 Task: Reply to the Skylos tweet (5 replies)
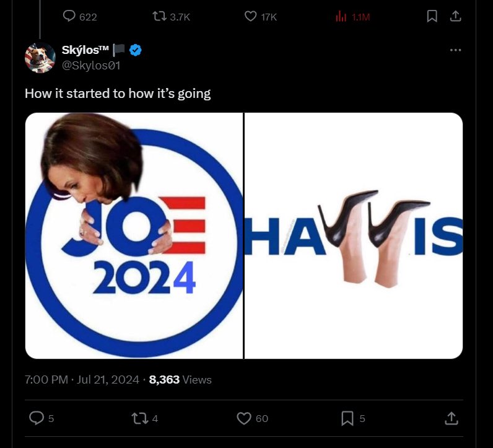(x=41, y=418)
